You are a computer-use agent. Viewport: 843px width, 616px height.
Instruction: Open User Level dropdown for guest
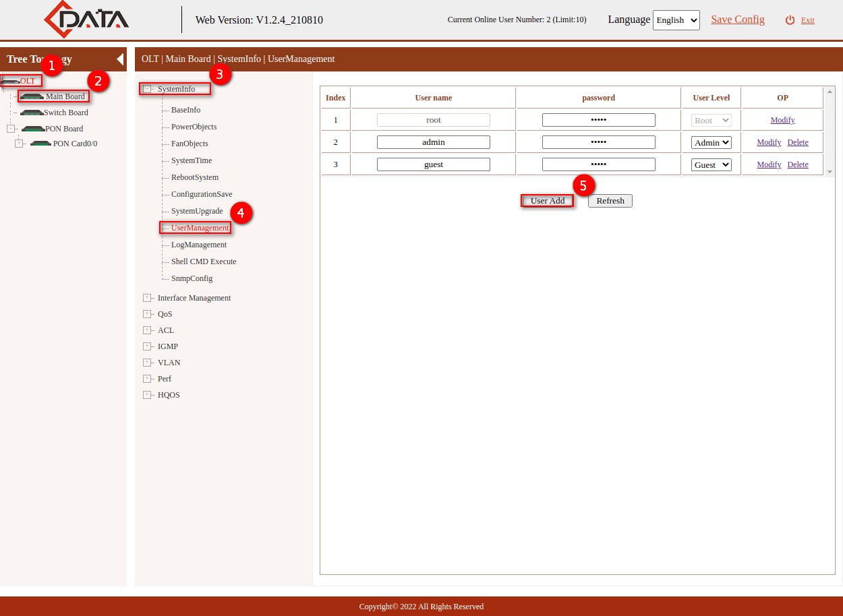(711, 164)
